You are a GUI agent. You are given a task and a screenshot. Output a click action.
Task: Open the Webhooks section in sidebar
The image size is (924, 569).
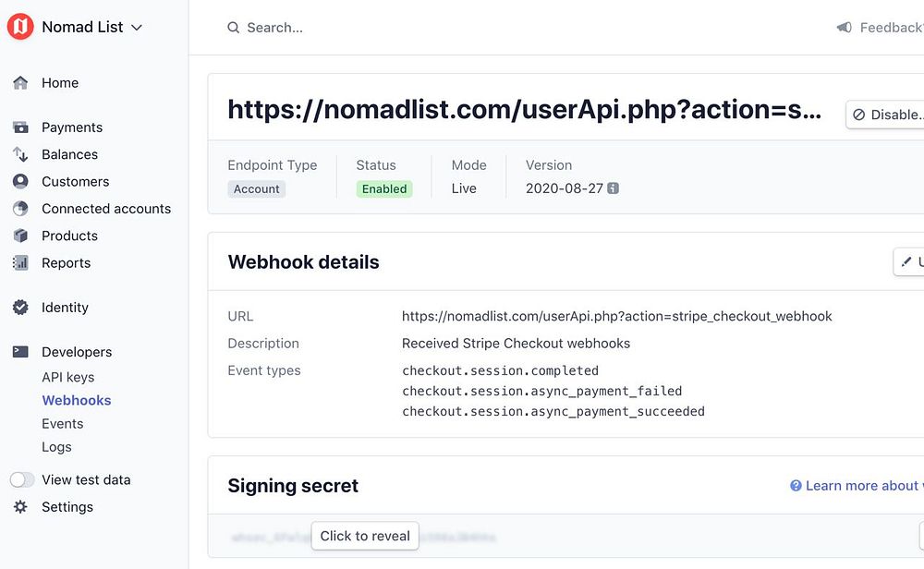point(77,401)
